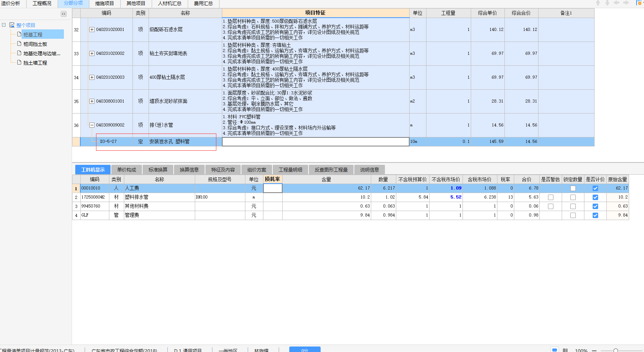Screen dimensions: 644x352
Task: Adjust the zoom slider handle
Action: (616, 350)
